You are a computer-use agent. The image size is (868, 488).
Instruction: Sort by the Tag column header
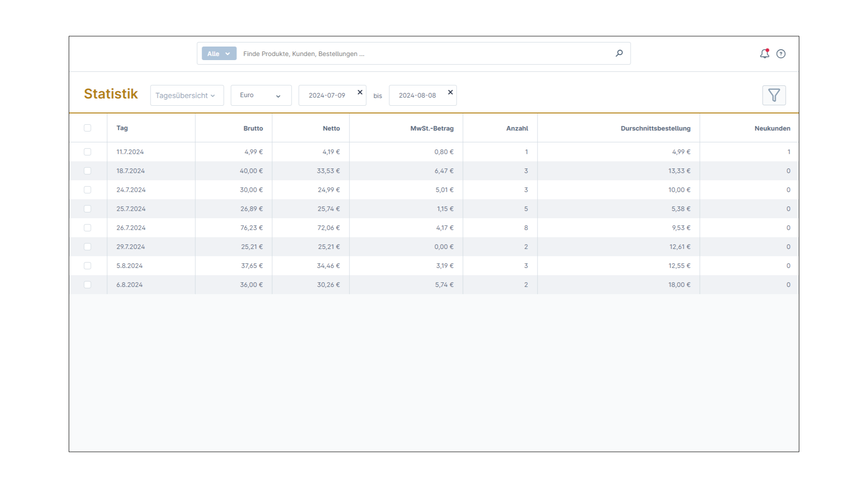[122, 128]
